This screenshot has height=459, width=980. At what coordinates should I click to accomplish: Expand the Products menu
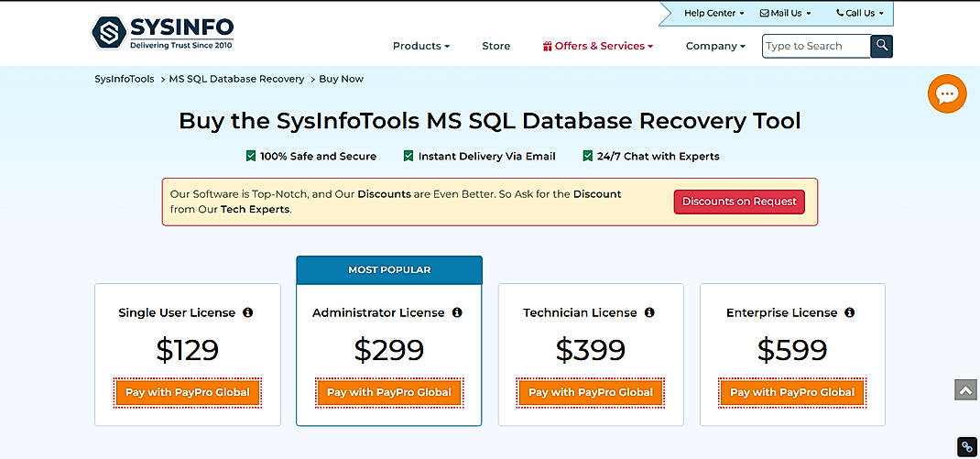coord(421,46)
